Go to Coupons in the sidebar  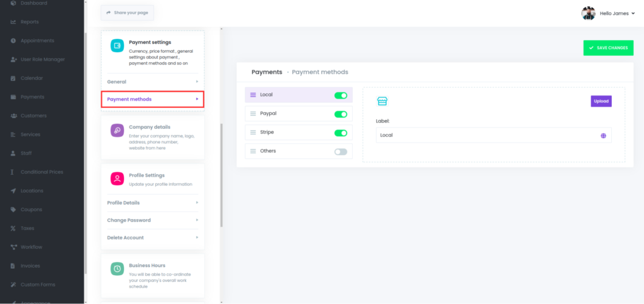pos(31,210)
